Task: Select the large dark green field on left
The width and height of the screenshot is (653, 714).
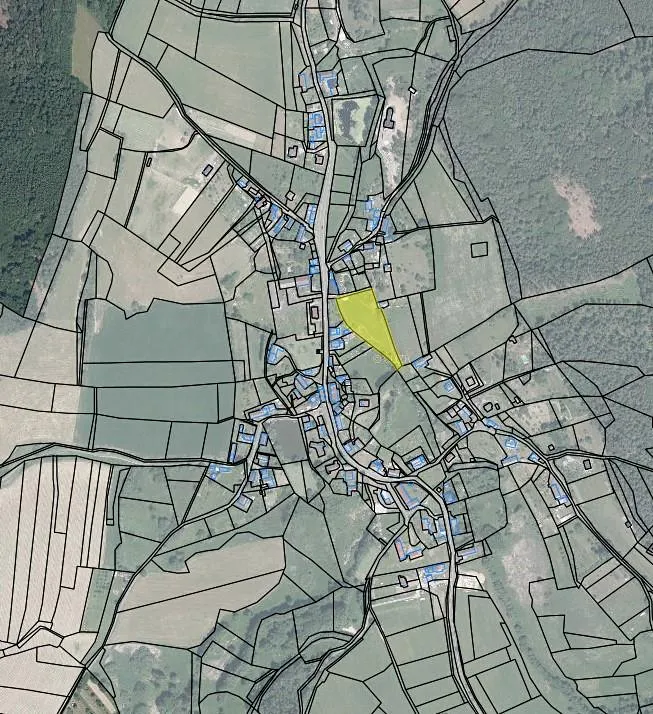Action: pyautogui.click(x=160, y=342)
